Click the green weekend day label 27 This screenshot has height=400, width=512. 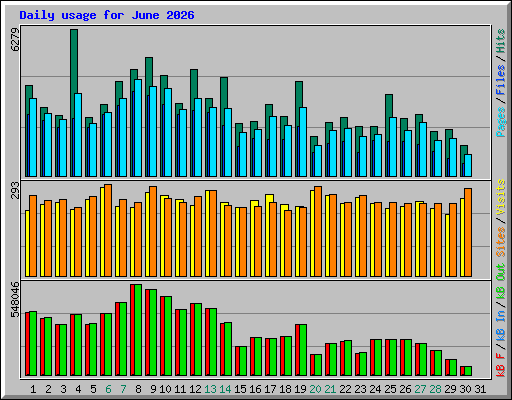tap(420, 389)
